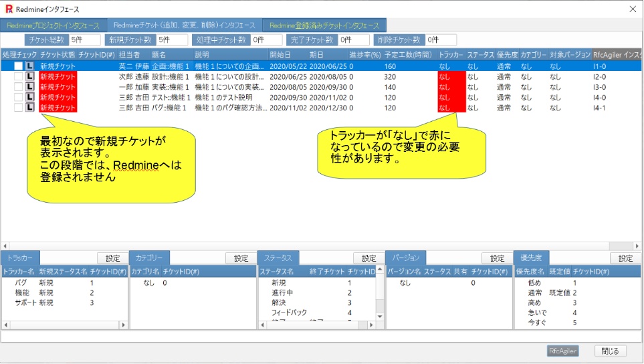Tick the checkbox for the 企画::機能 1 ticket

pyautogui.click(x=19, y=66)
